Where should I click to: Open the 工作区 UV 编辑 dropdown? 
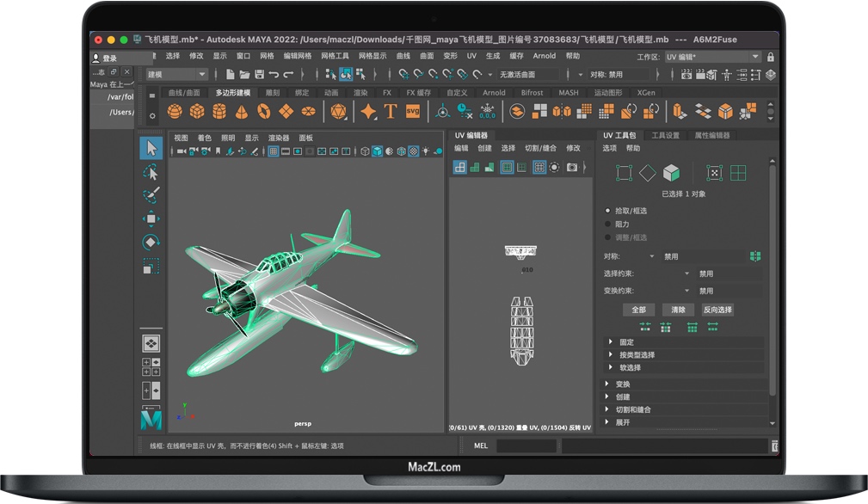click(713, 57)
